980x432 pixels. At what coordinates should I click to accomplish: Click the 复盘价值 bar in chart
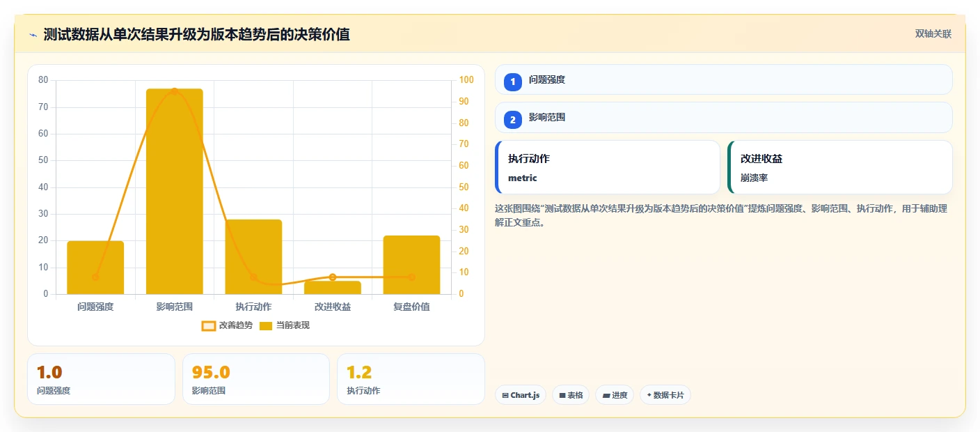pos(411,265)
